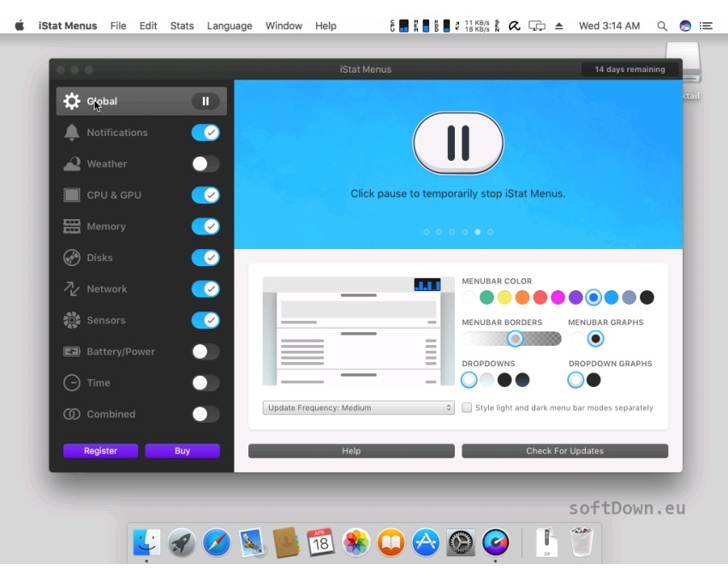Select the Time clock icon

(x=71, y=383)
